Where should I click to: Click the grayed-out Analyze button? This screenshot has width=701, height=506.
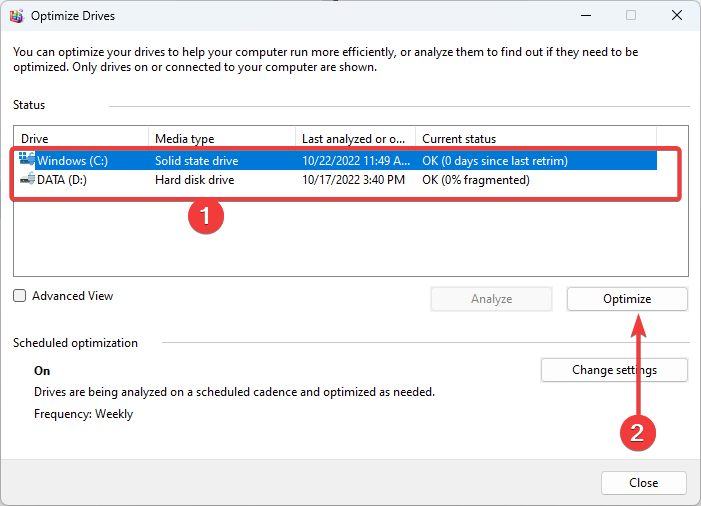click(x=491, y=299)
